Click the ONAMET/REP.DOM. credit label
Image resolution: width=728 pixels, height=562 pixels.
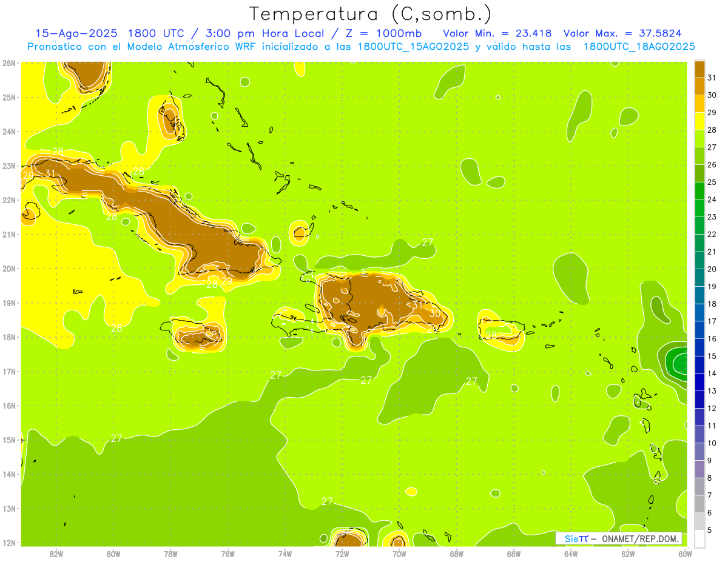click(x=639, y=538)
